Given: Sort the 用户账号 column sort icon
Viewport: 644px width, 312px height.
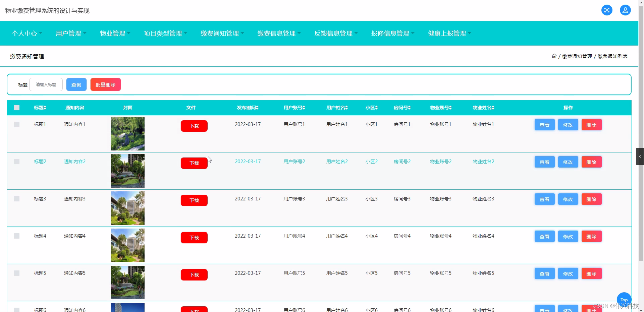Looking at the screenshot, I should (303, 108).
